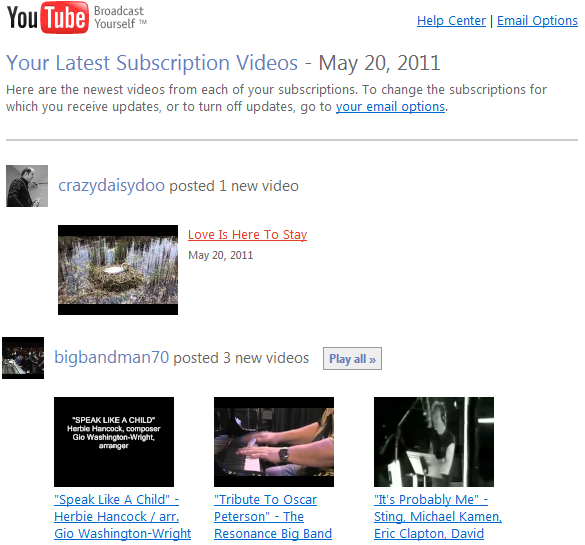This screenshot has width=585, height=545.
Task: Open the Email Options header link
Action: pos(537,21)
